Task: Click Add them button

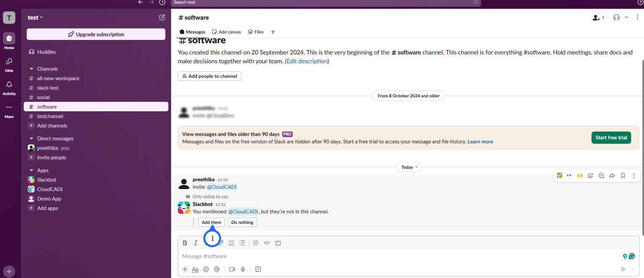Action: (x=211, y=222)
